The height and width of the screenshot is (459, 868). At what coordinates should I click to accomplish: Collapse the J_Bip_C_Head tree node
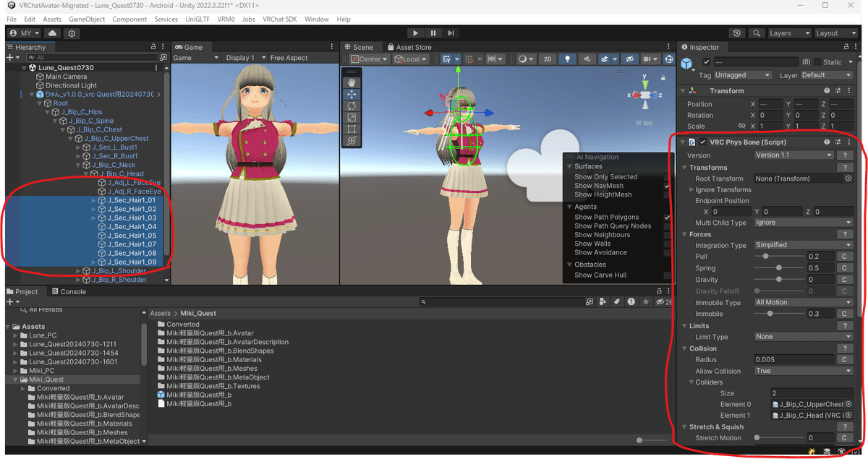[x=87, y=174]
